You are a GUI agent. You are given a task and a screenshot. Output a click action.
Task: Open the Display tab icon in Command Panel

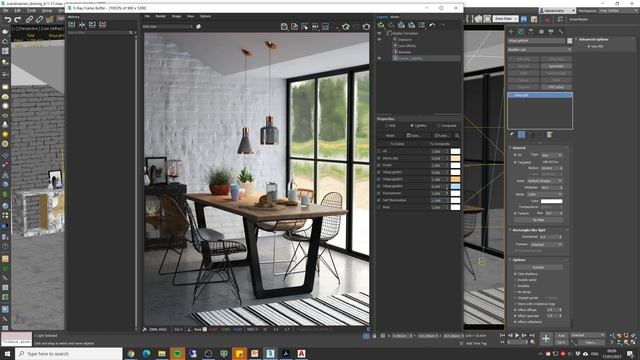point(551,31)
